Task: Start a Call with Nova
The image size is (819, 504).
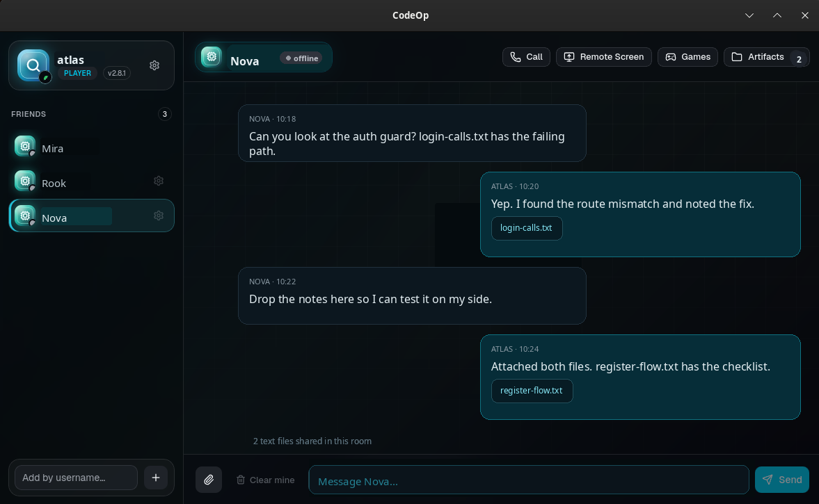Action: pos(526,57)
